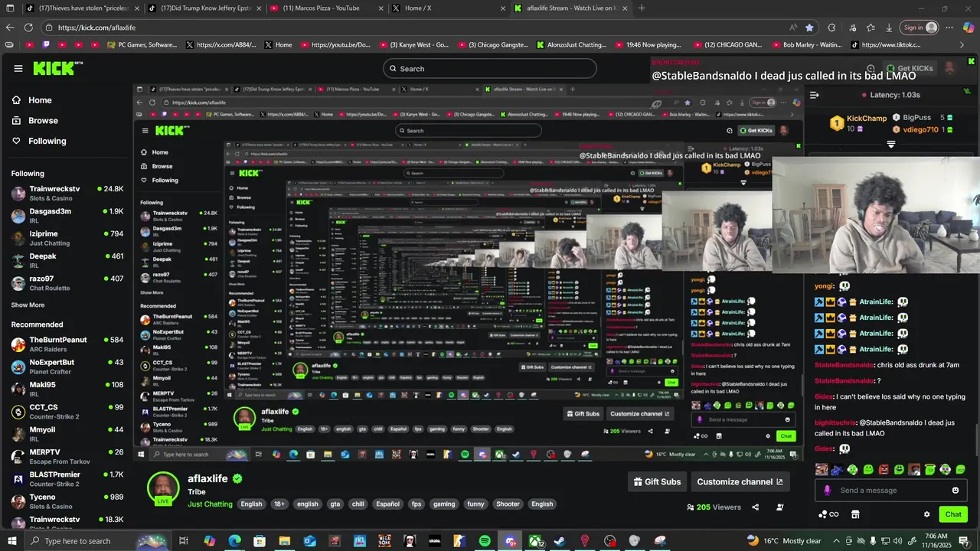Open Spotify from the taskbar
Viewport: 980px width, 551px height.
485,541
